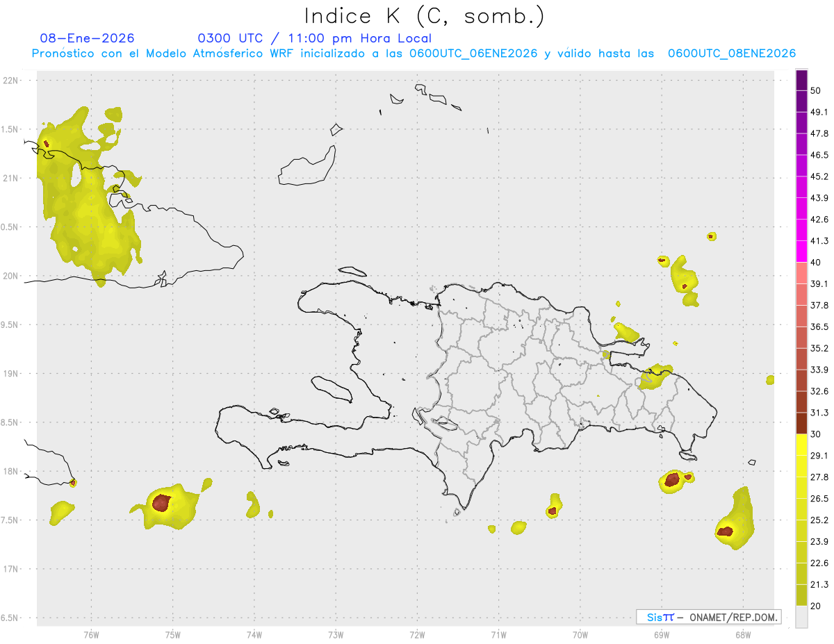Click the latitude label "18N"
834x644 pixels.
[11, 472]
